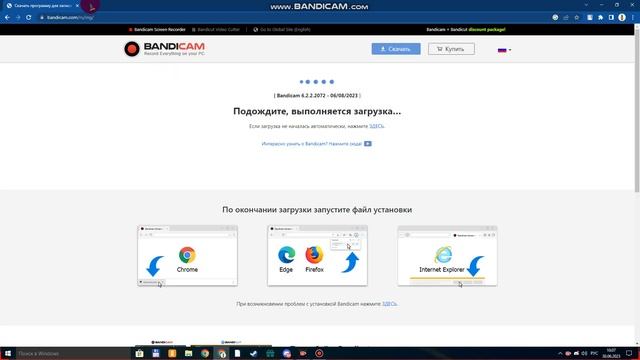Click the round extension icon left of the share icon
The width and height of the screenshot is (640, 360).
point(555,18)
